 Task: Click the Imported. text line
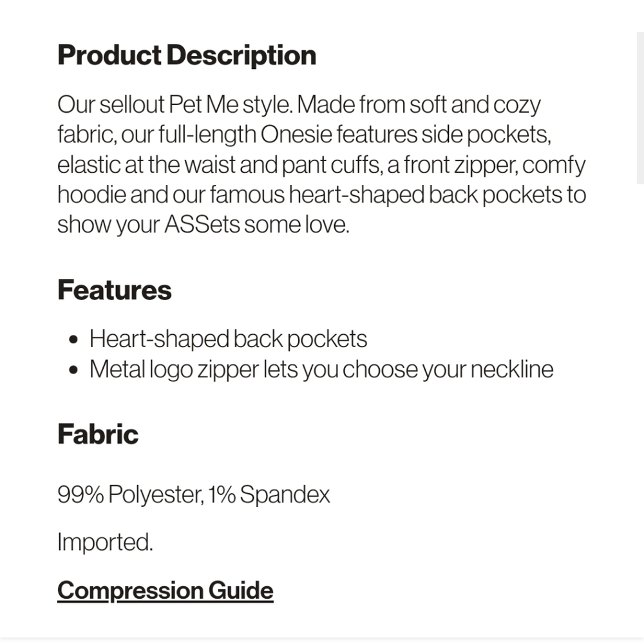pyautogui.click(x=105, y=542)
